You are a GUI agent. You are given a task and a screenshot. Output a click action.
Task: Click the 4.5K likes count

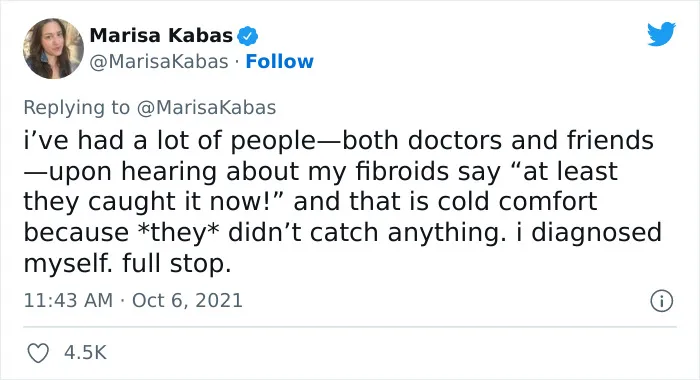pos(85,353)
